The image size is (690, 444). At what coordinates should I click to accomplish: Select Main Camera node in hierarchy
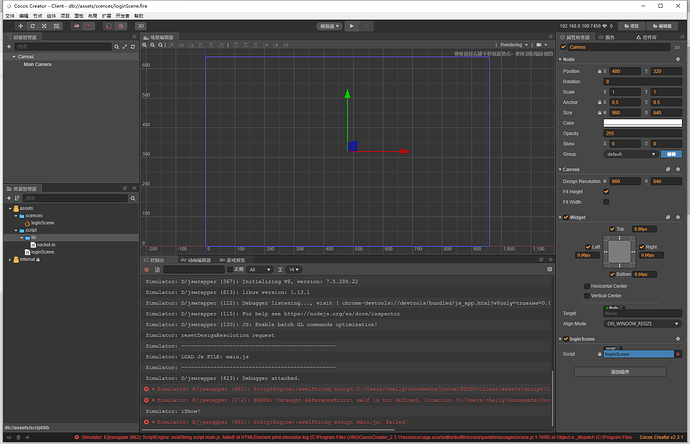(37, 64)
